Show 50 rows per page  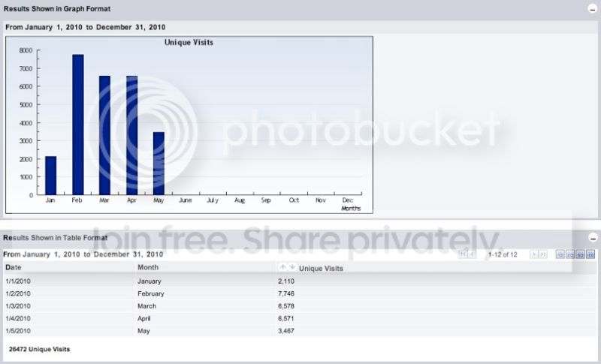[580, 254]
